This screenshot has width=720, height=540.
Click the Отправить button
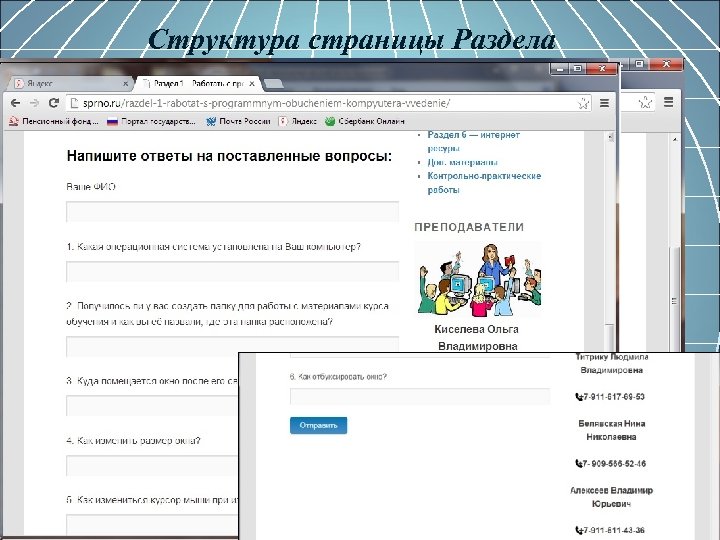coord(318,425)
